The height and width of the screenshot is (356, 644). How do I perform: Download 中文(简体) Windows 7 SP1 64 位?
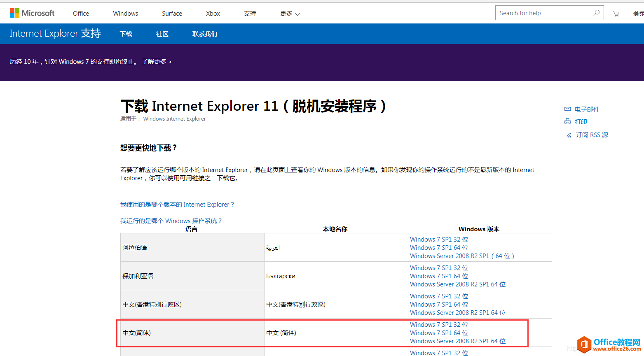pyautogui.click(x=439, y=333)
